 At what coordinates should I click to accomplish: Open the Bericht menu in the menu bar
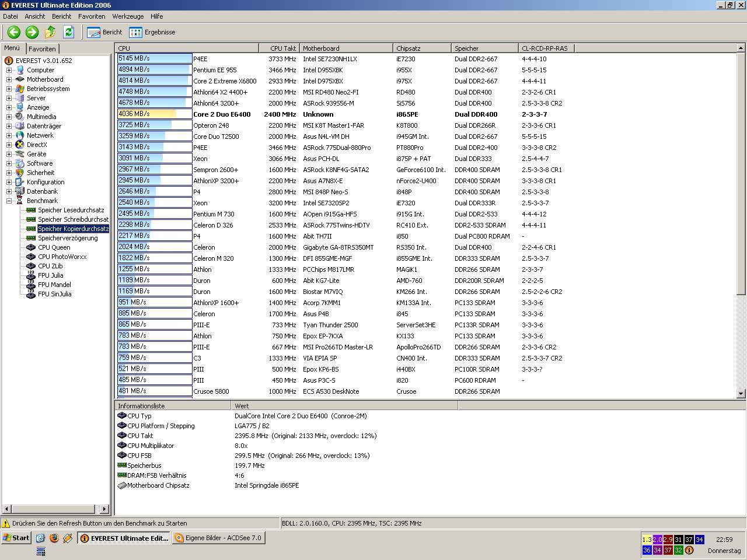tap(62, 16)
